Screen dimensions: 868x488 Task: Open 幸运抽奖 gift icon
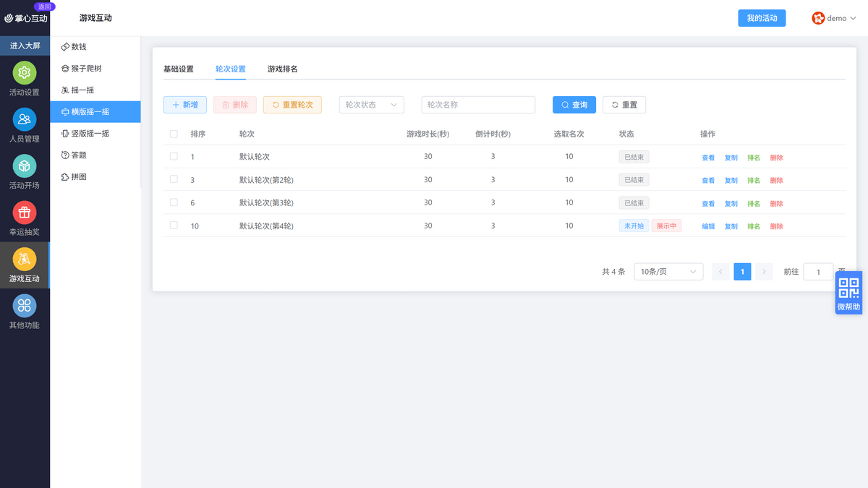pyautogui.click(x=25, y=213)
